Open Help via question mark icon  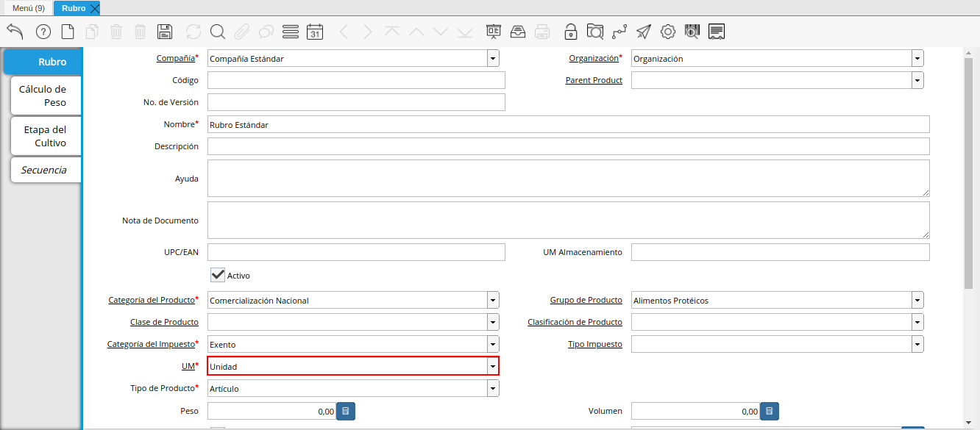tap(43, 32)
